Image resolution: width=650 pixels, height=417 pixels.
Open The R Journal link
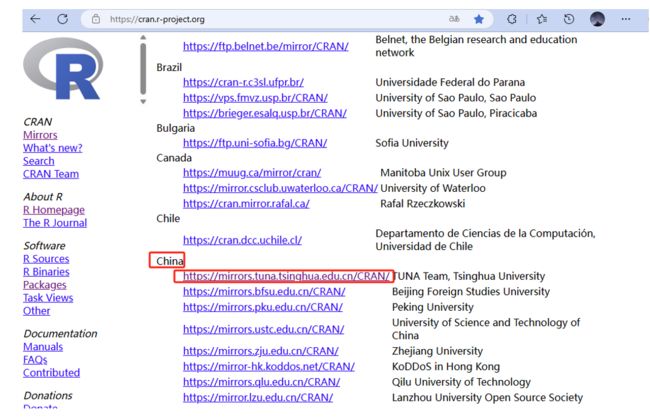(x=55, y=223)
